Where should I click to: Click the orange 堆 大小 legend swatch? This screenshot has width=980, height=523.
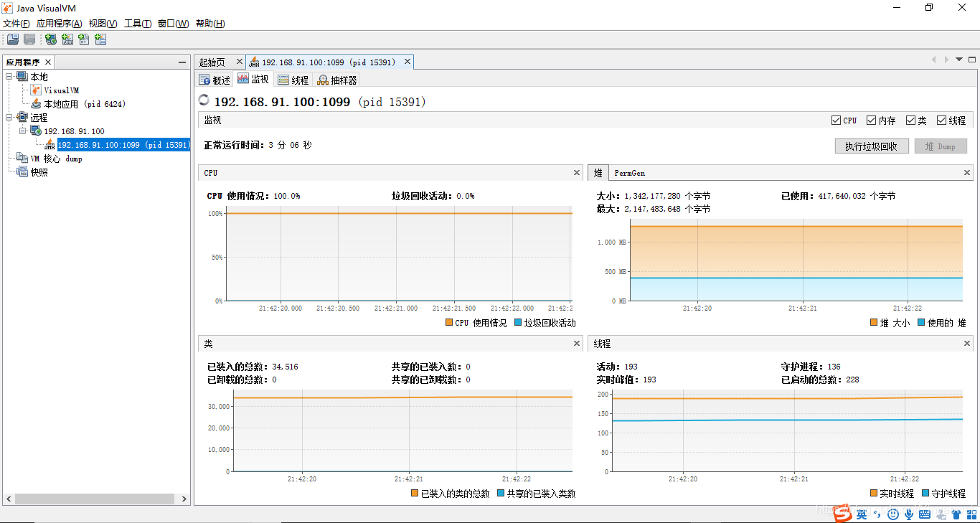tap(874, 323)
